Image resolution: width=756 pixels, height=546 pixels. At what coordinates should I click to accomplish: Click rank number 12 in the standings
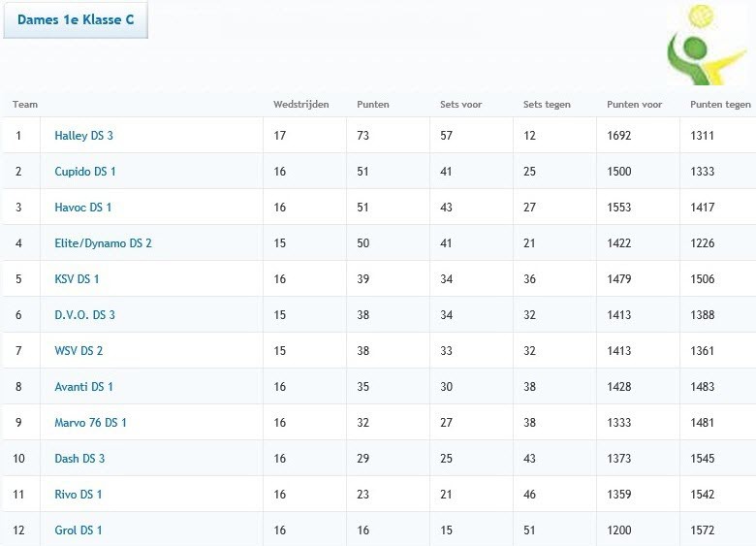click(18, 530)
